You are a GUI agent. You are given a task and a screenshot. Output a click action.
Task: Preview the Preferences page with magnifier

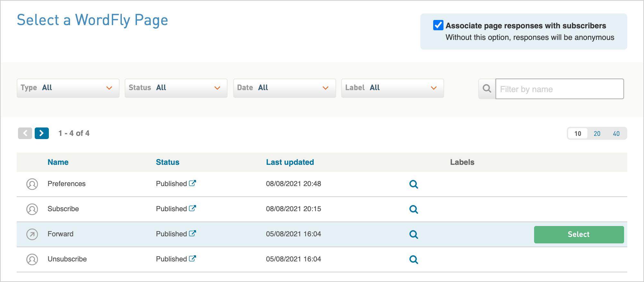point(414,184)
